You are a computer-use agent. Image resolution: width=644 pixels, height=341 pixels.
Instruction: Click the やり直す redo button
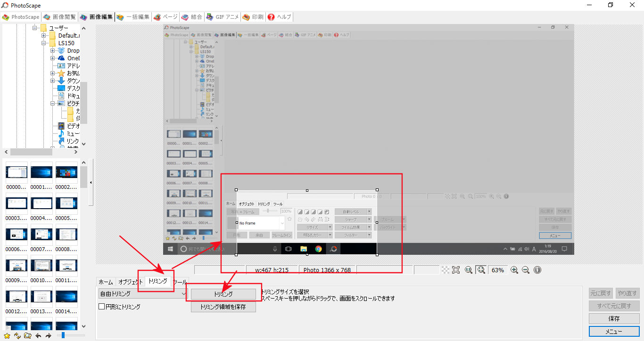coord(627,293)
